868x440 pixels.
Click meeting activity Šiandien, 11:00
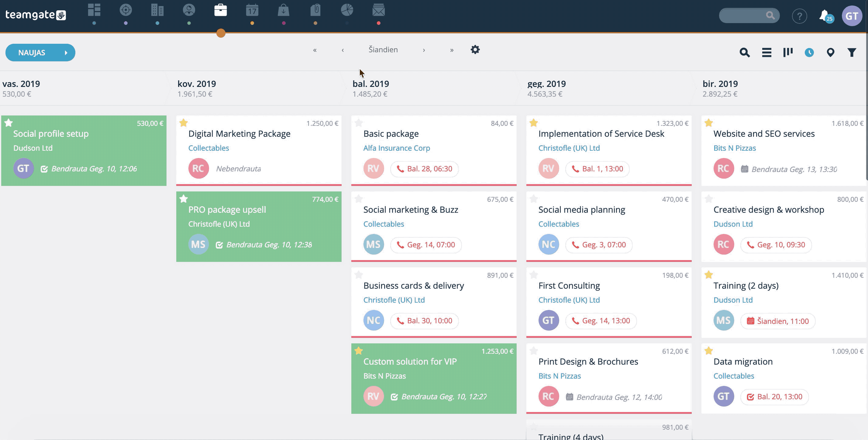[x=778, y=321]
